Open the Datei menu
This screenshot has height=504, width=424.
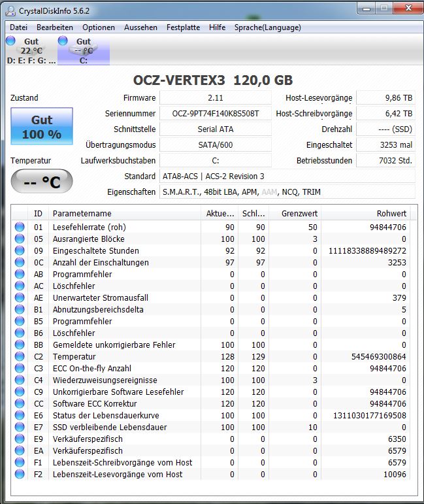18,27
